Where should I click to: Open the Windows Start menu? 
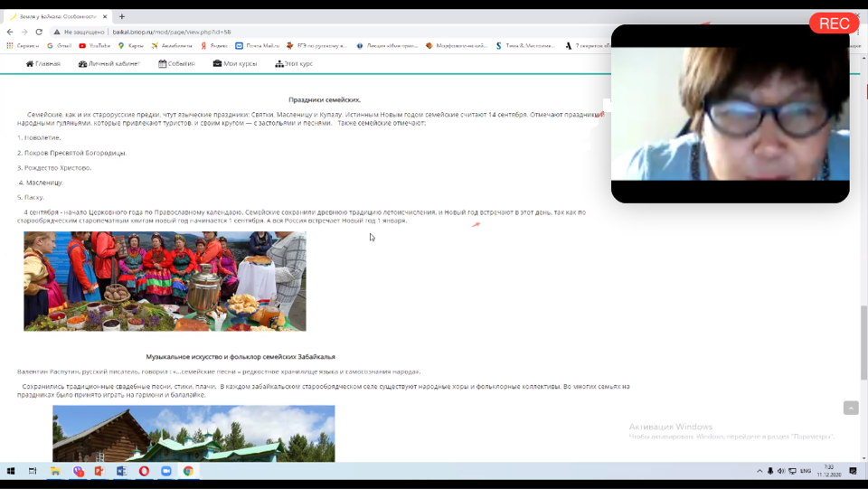coord(11,471)
